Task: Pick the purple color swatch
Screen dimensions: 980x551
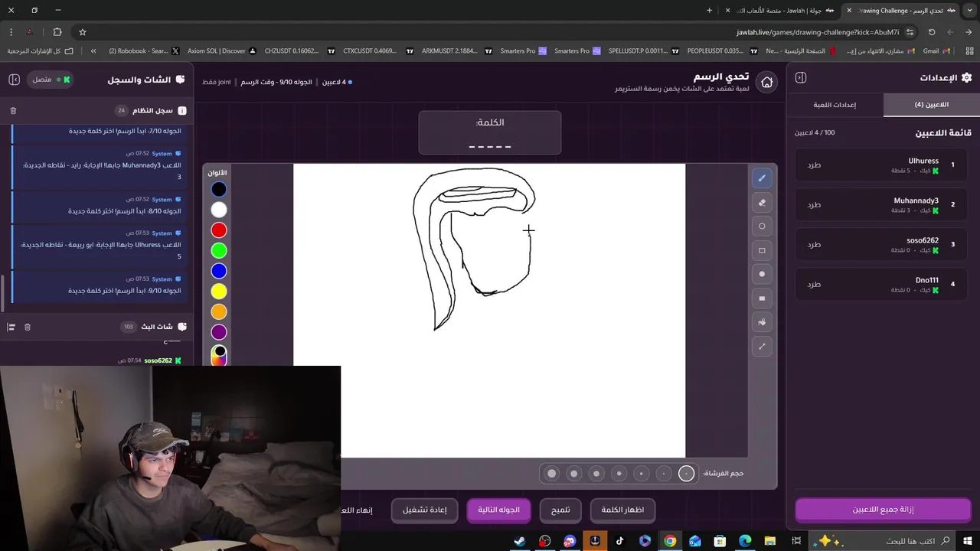Action: point(219,332)
